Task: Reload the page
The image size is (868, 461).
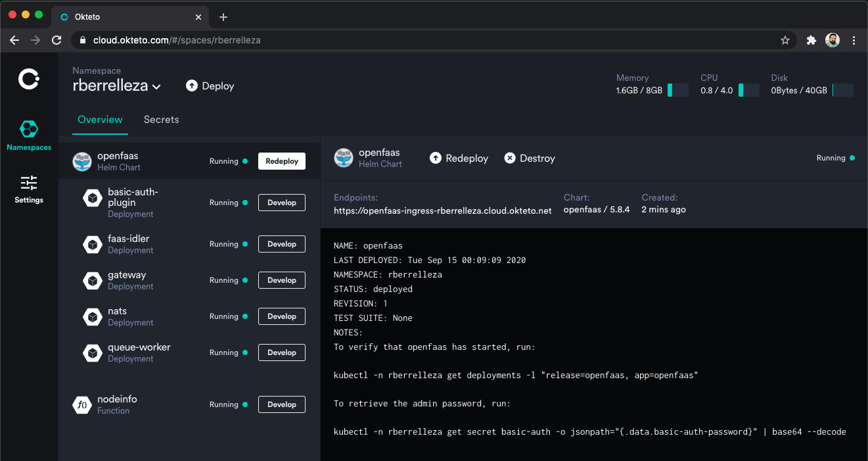Action: click(57, 40)
